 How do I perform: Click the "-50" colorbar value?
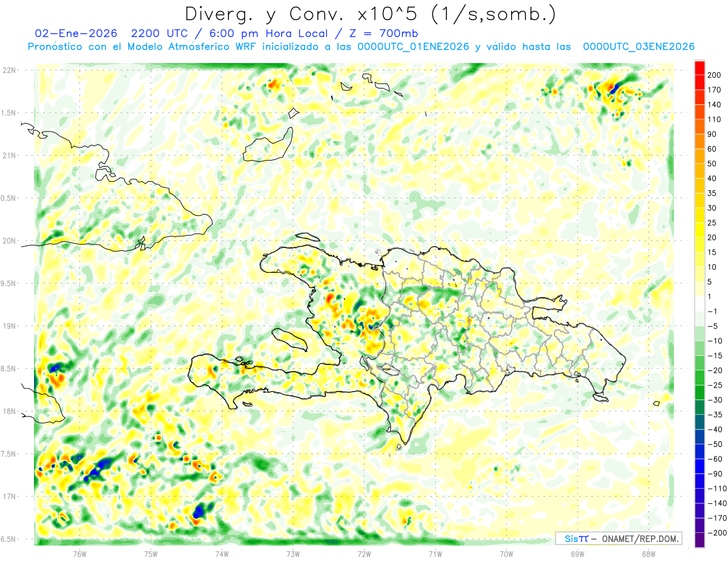tap(715, 444)
